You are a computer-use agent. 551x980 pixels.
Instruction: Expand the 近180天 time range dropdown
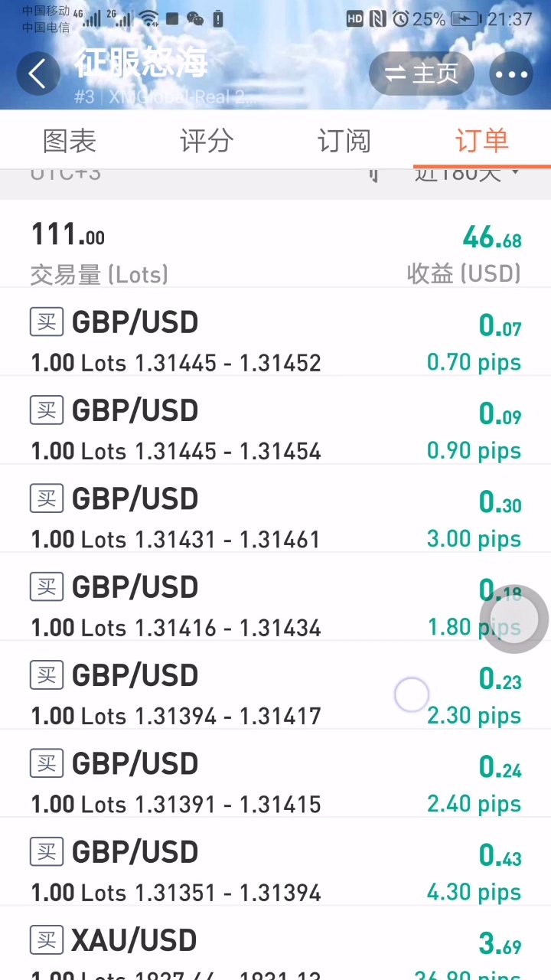pos(467,175)
